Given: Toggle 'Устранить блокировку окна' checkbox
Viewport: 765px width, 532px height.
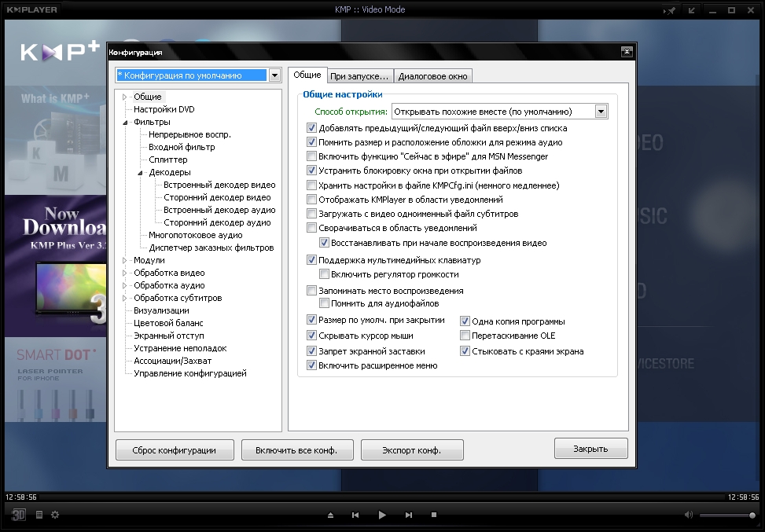Looking at the screenshot, I should (311, 171).
